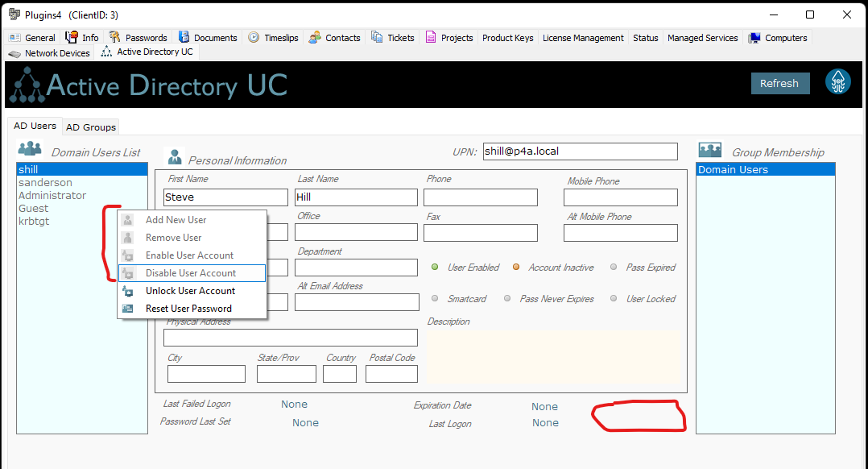Select Reset User Password menu entry
The width and height of the screenshot is (868, 469).
point(188,309)
